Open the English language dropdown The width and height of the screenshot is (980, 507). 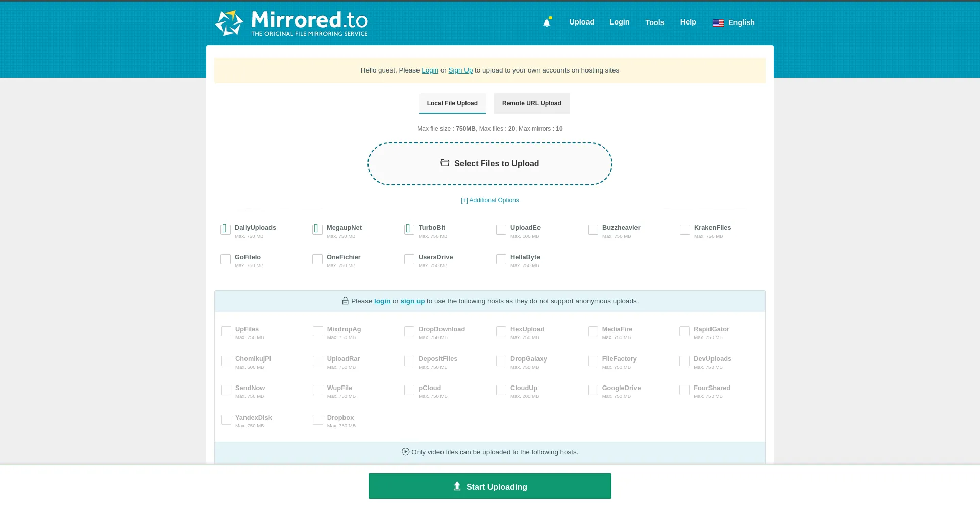[x=733, y=22]
